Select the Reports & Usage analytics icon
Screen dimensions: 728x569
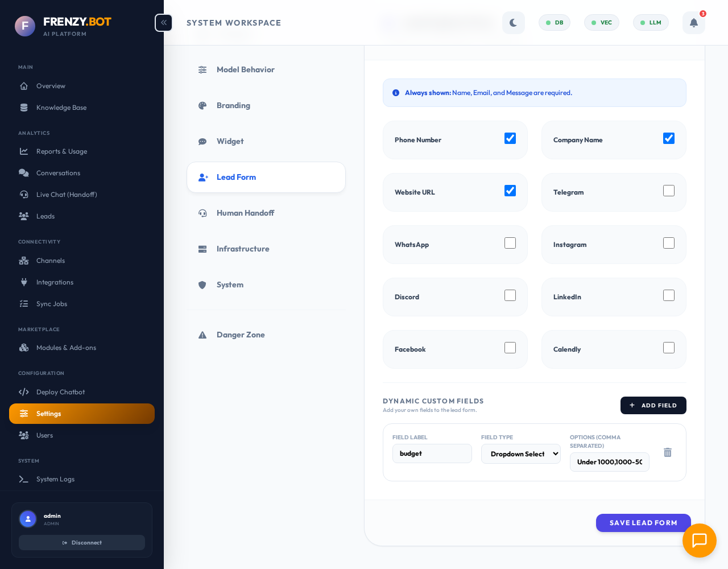coord(23,151)
